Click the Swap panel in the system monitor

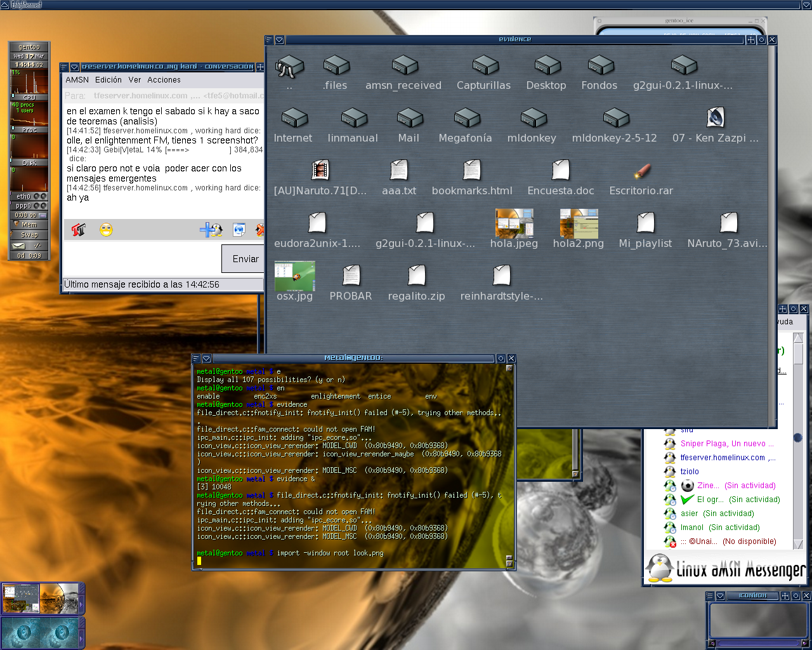click(x=29, y=235)
